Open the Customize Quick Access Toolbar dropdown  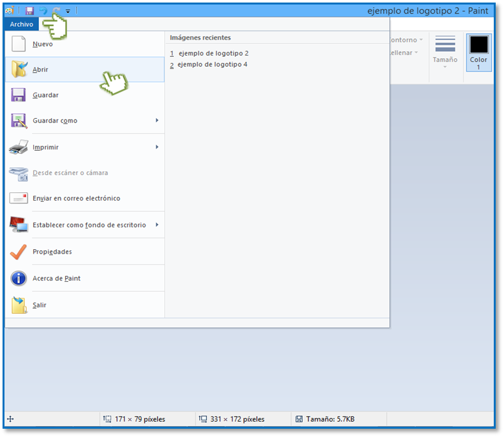click(x=68, y=11)
